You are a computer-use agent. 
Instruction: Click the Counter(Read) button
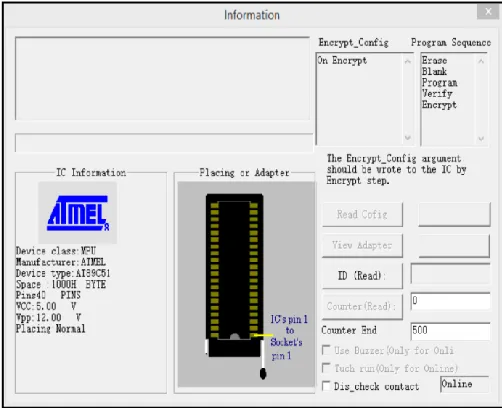[x=362, y=306]
